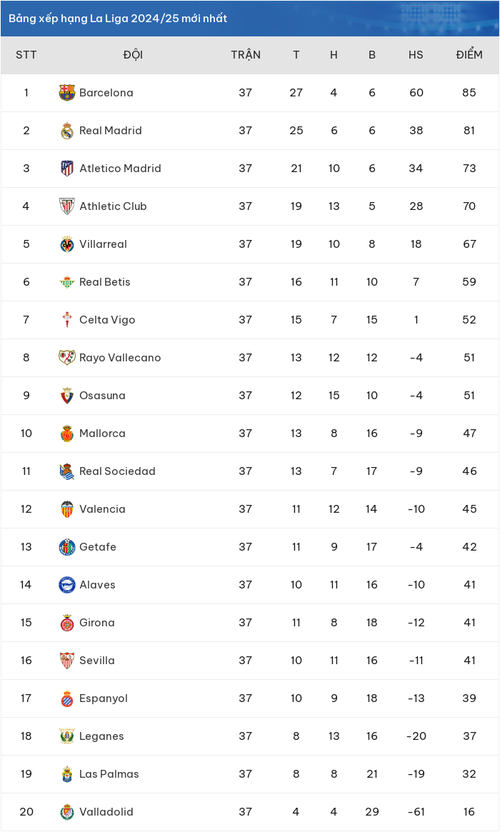Open the Villarreal yellow badge icon
Viewport: 500px width, 832px height.
pyautogui.click(x=67, y=244)
